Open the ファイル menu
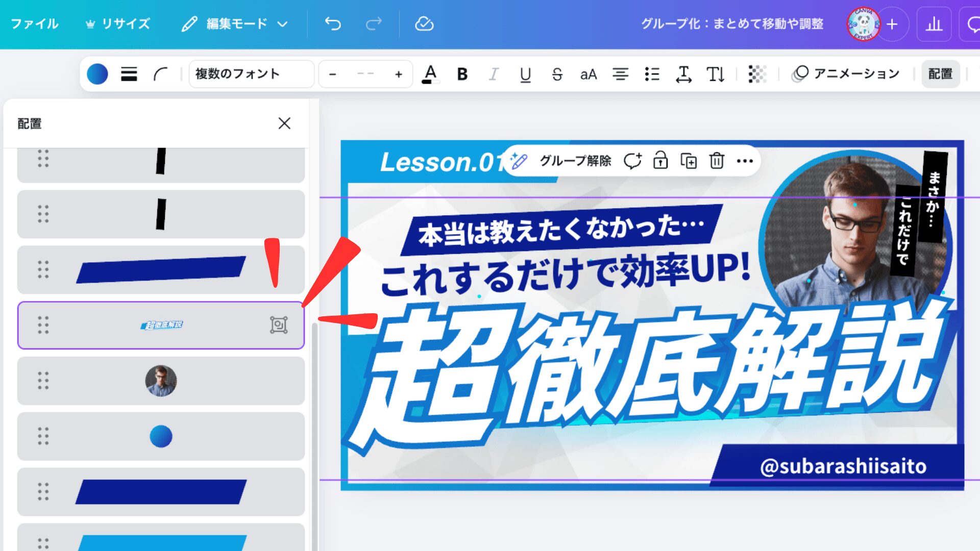Screen dimensions: 980x551 34,24
